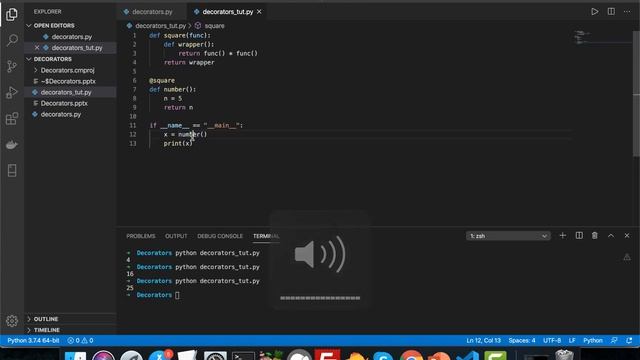
Task: Run Python file with play button
Action: (595, 11)
